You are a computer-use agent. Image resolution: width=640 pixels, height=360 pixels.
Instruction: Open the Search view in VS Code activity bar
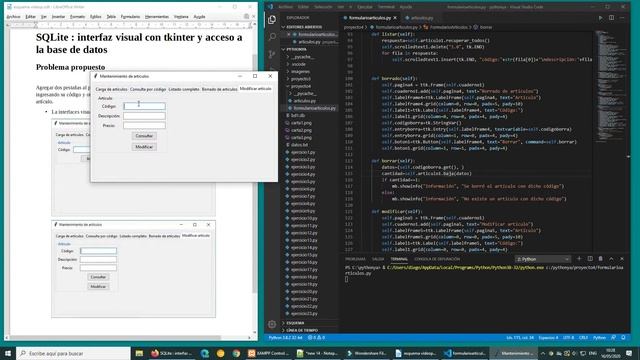(x=272, y=37)
